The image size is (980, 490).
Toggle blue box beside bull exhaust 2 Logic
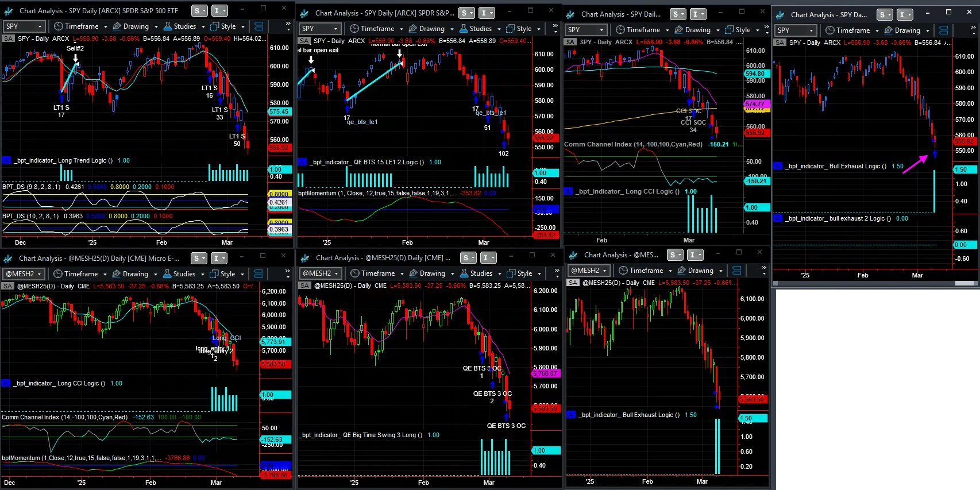click(x=778, y=218)
